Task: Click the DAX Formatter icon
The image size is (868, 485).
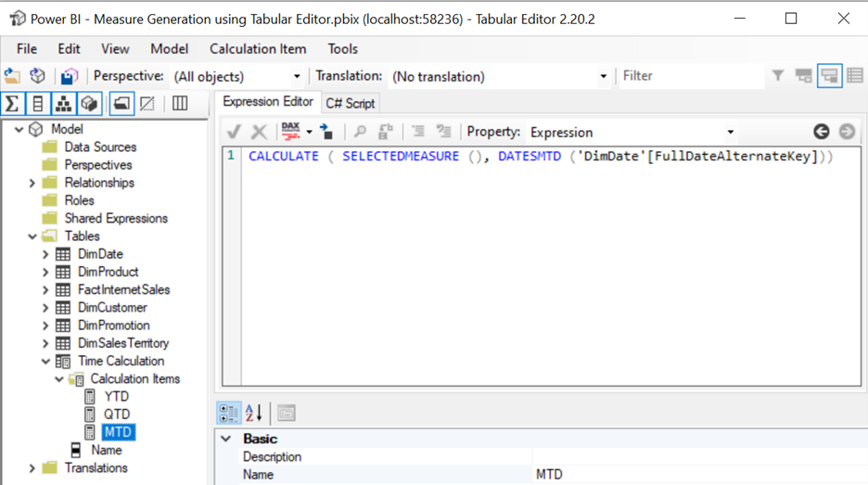Action: pos(291,132)
